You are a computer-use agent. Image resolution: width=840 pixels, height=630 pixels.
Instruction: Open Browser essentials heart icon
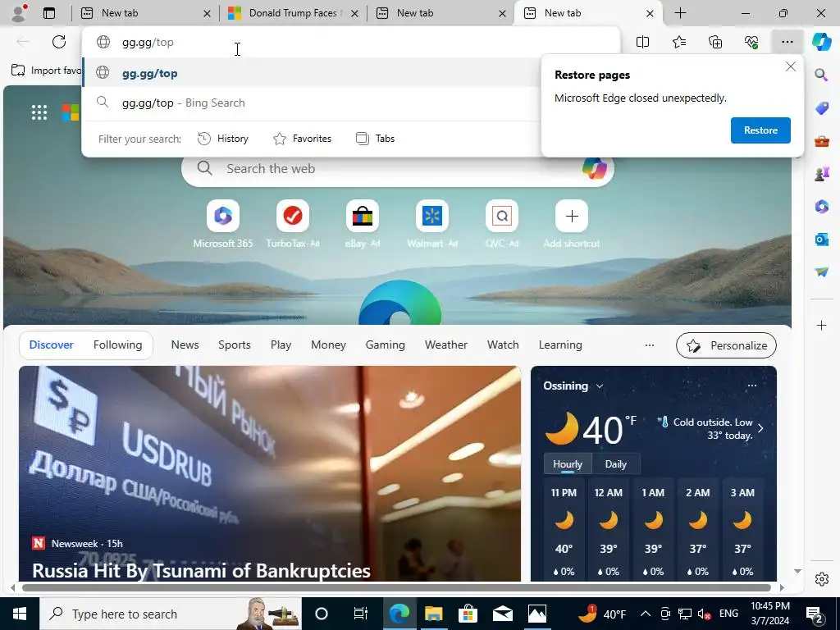coord(751,42)
